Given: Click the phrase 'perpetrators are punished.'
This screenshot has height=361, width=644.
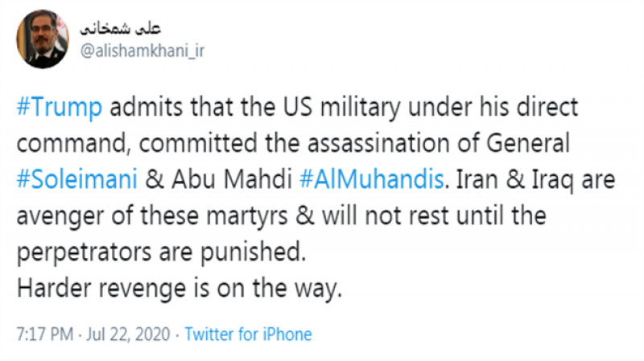Looking at the screenshot, I should [162, 252].
